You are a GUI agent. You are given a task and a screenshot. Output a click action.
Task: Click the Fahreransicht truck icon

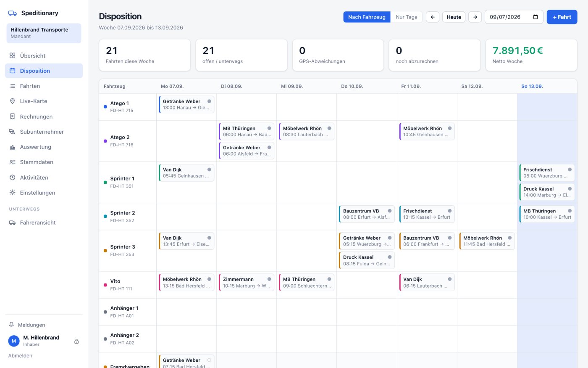click(13, 222)
